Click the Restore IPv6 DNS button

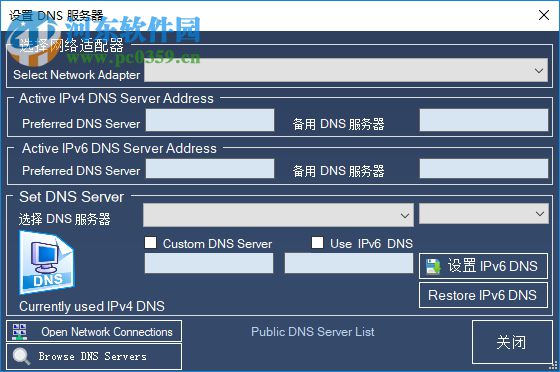point(483,295)
